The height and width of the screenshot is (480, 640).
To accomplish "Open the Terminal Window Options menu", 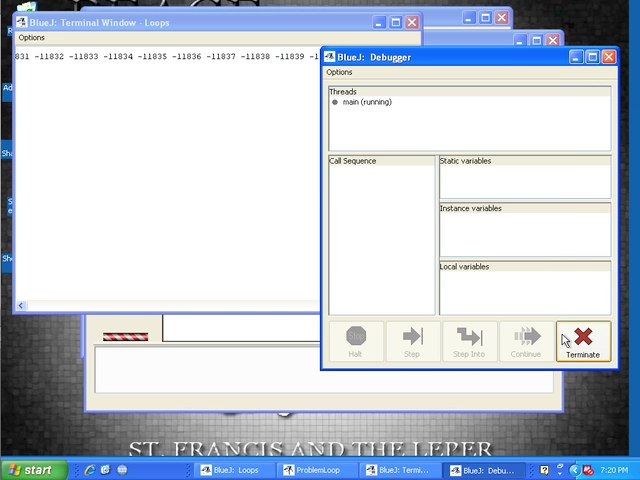I will (31, 38).
